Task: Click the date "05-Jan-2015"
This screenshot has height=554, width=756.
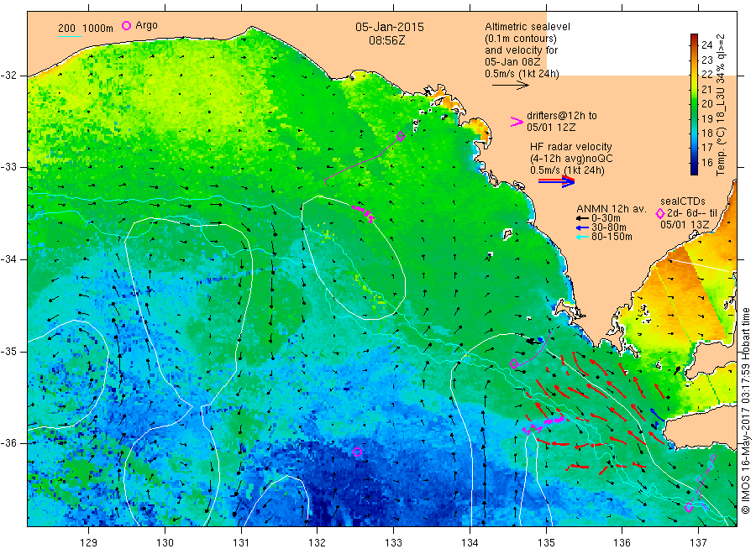Action: pyautogui.click(x=390, y=27)
